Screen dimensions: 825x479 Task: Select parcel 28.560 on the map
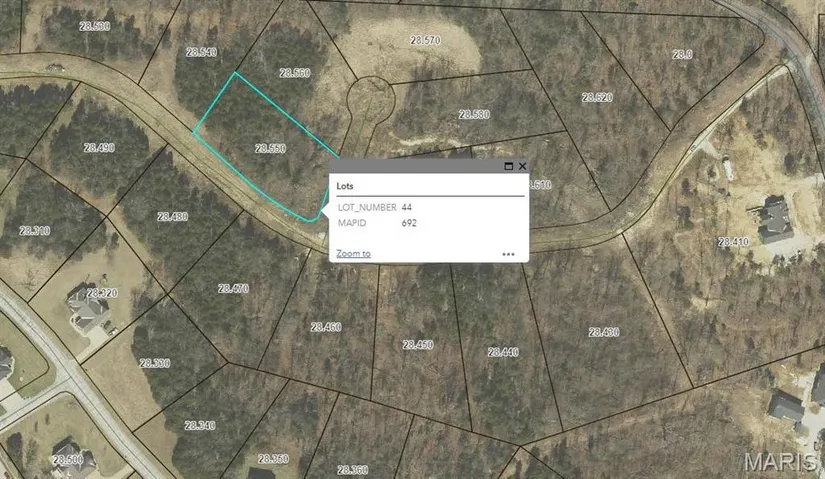[295, 73]
